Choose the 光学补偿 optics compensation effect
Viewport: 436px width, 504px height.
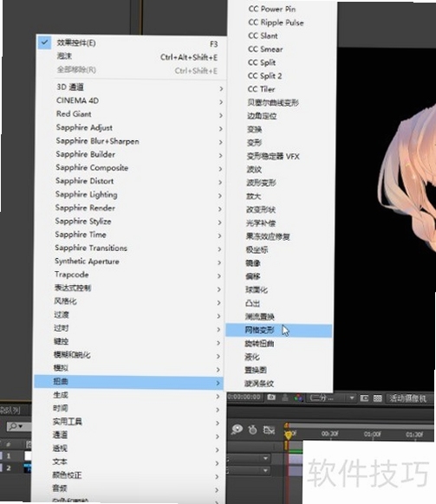tap(280, 223)
